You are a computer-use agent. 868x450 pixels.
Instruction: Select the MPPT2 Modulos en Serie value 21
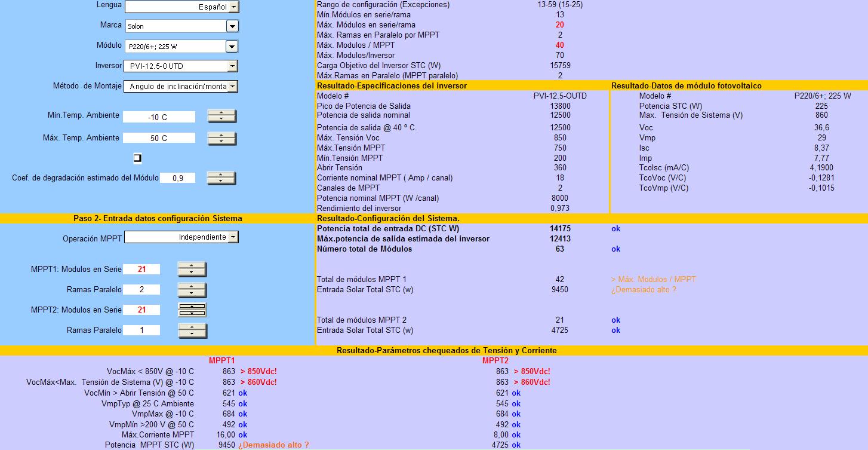coord(141,310)
